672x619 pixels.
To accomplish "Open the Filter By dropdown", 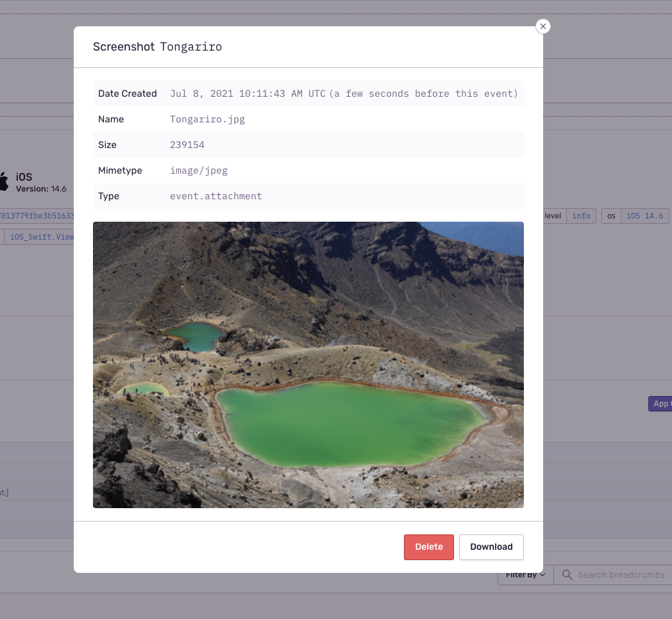I will click(x=525, y=575).
